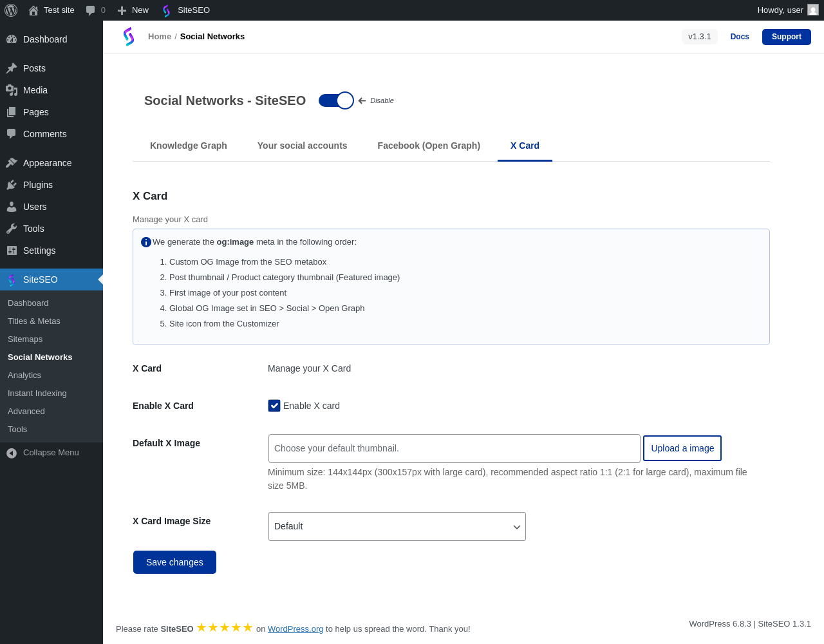Toggle the Social Networks feature switch off
This screenshot has width=824, height=644.
(336, 100)
